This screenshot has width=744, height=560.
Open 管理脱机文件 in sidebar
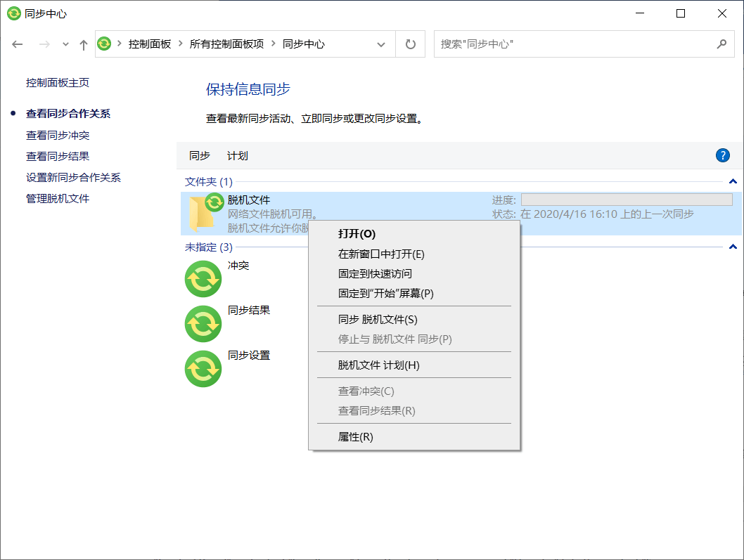click(x=58, y=198)
